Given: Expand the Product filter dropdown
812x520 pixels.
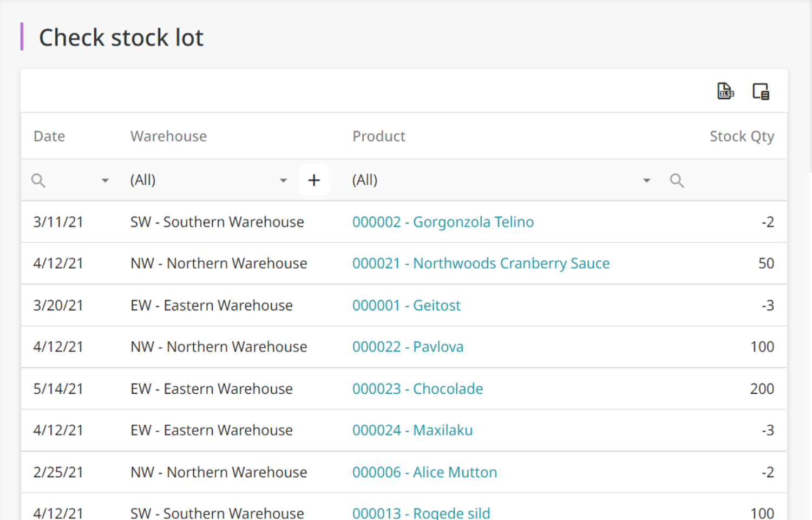Looking at the screenshot, I should (x=646, y=180).
